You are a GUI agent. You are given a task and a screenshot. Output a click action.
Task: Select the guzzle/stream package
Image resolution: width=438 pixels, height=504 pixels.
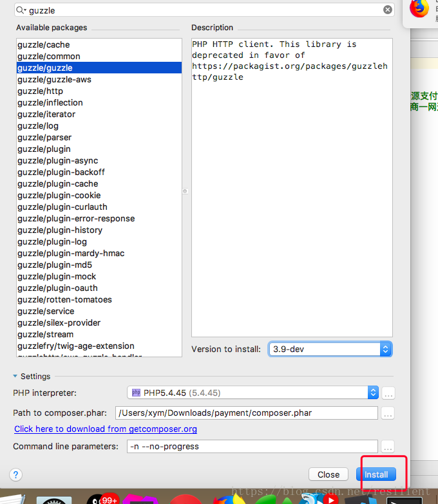click(x=99, y=334)
